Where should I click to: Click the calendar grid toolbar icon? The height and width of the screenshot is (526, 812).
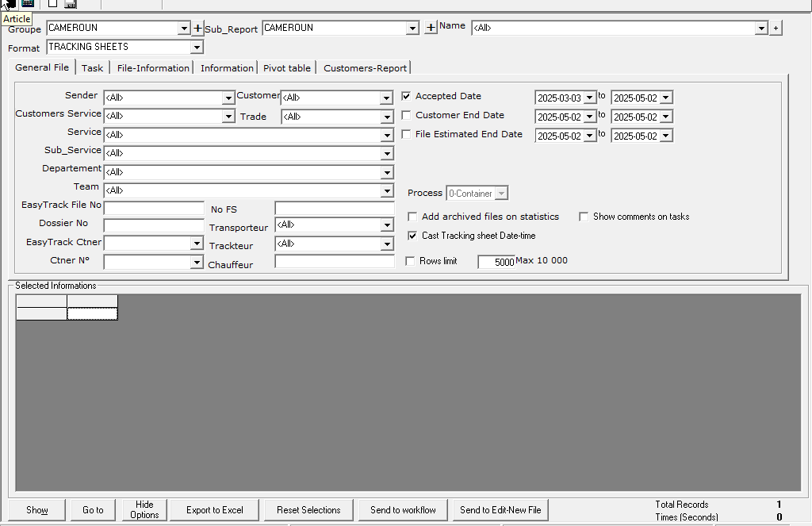tap(28, 4)
